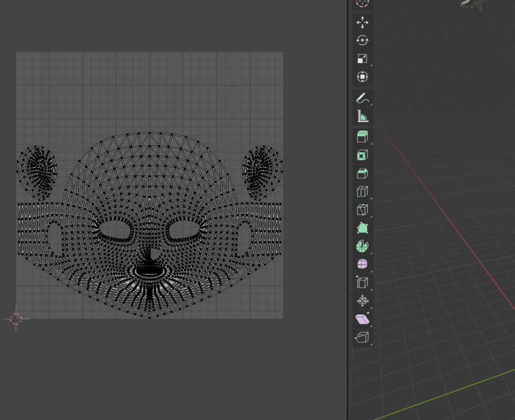Activate the Shear tool
The height and width of the screenshot is (420, 515).
(x=363, y=319)
